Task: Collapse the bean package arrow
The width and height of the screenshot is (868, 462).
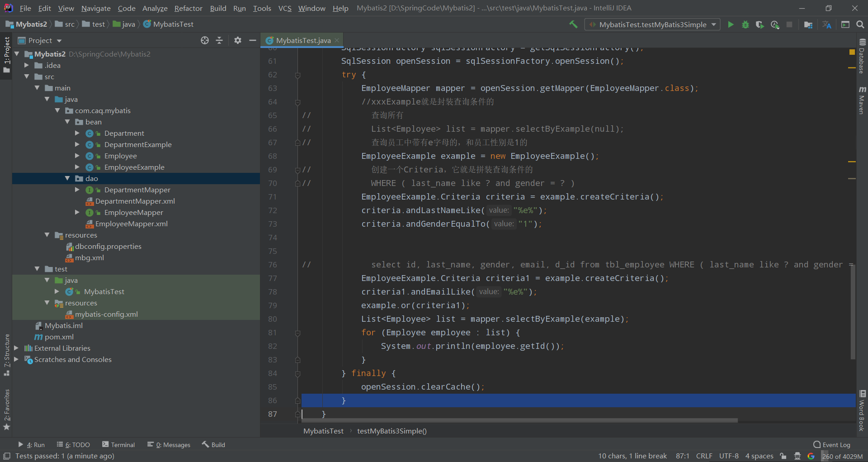Action: point(67,122)
